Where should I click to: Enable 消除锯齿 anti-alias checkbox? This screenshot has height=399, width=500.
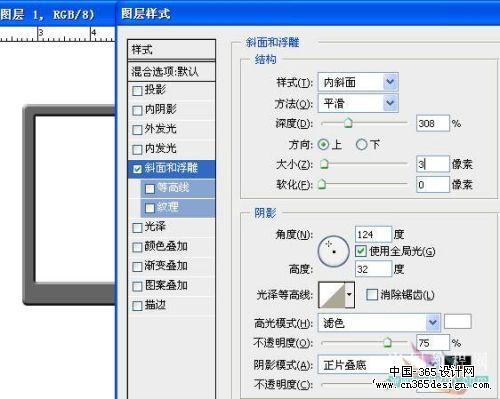[x=372, y=295]
